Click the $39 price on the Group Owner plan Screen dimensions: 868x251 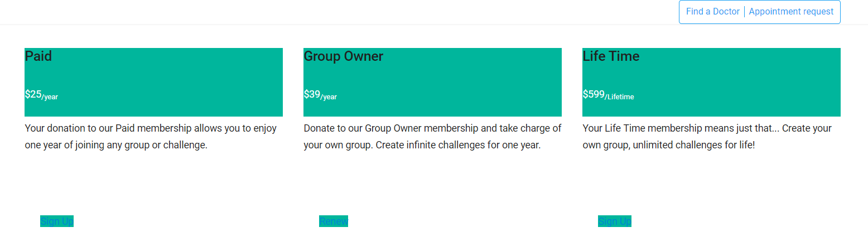(312, 94)
